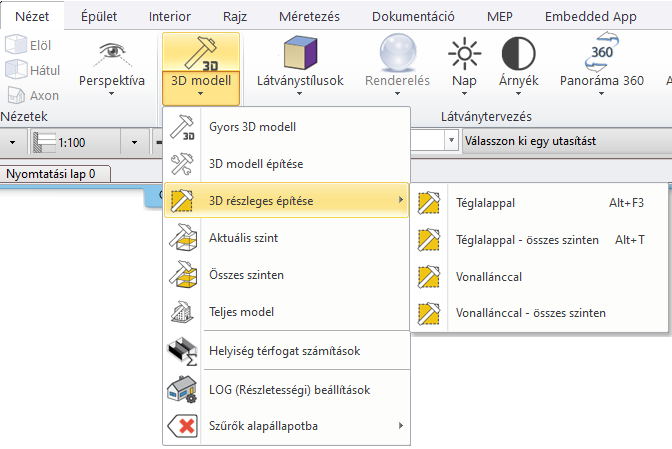Image resolution: width=672 pixels, height=449 pixels.
Task: Select the Hátul back view
Action: tap(29, 70)
